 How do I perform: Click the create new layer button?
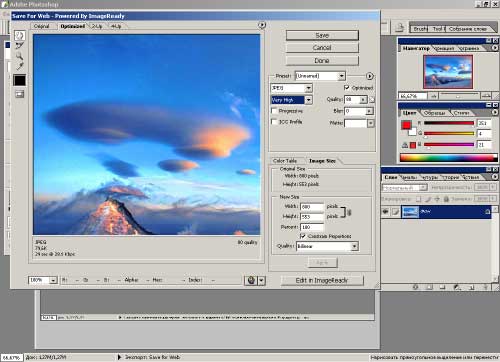(471, 287)
